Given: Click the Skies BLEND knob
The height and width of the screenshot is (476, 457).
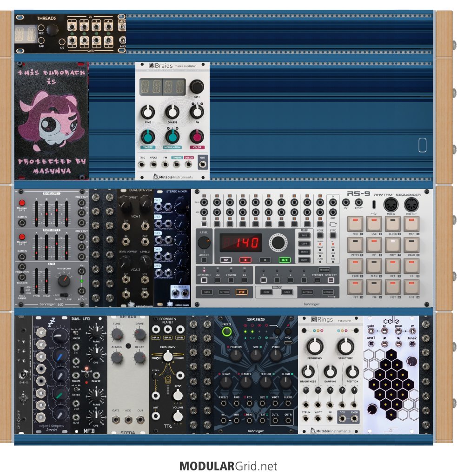Looking at the screenshot, I should (285, 383).
